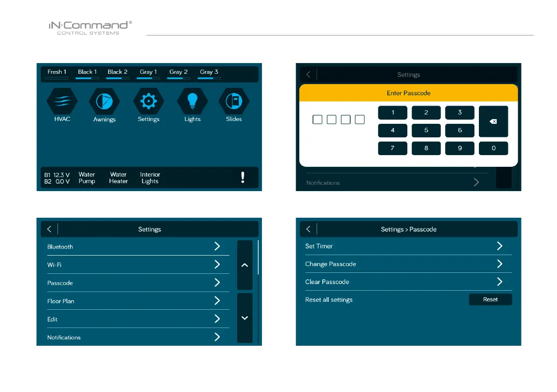Tap keypad digit 1
This screenshot has height=392, width=557.
point(392,113)
